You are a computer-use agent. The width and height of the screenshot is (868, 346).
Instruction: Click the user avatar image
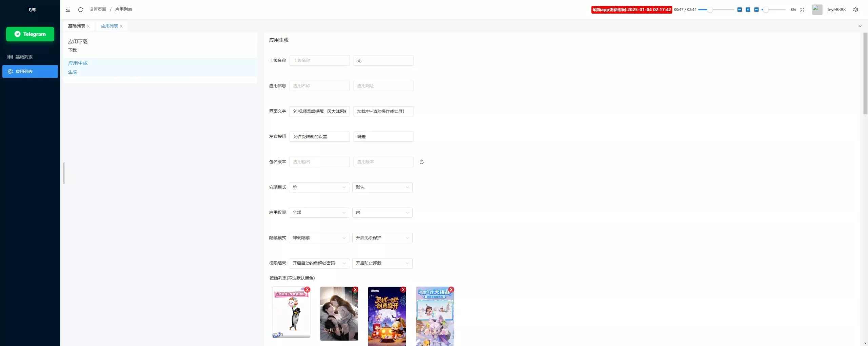[817, 9]
